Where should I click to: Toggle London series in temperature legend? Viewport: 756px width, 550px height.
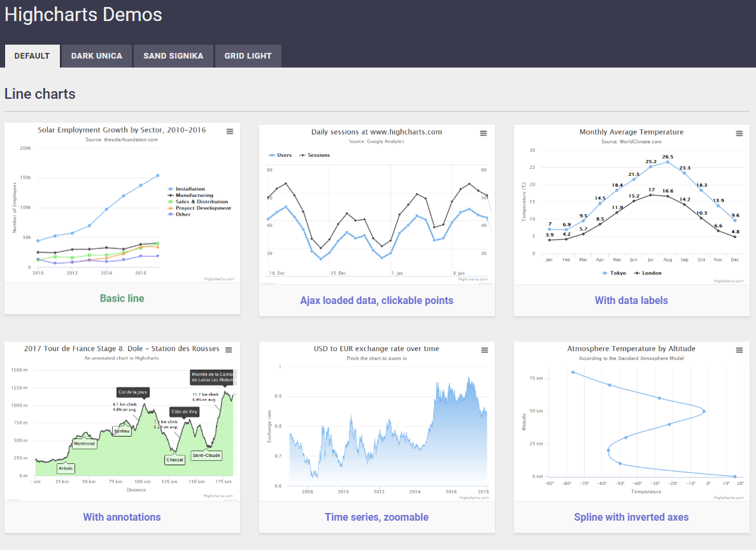pyautogui.click(x=648, y=273)
